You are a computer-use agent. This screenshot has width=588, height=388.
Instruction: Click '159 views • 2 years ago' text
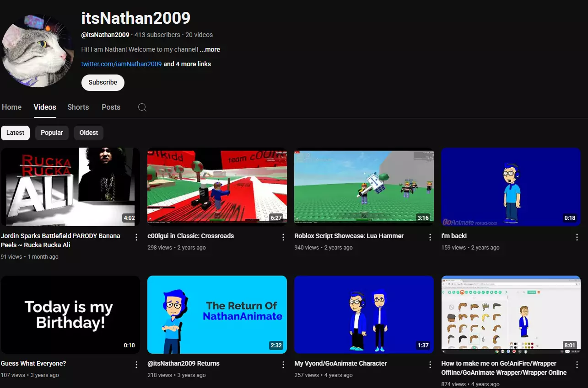coord(470,248)
